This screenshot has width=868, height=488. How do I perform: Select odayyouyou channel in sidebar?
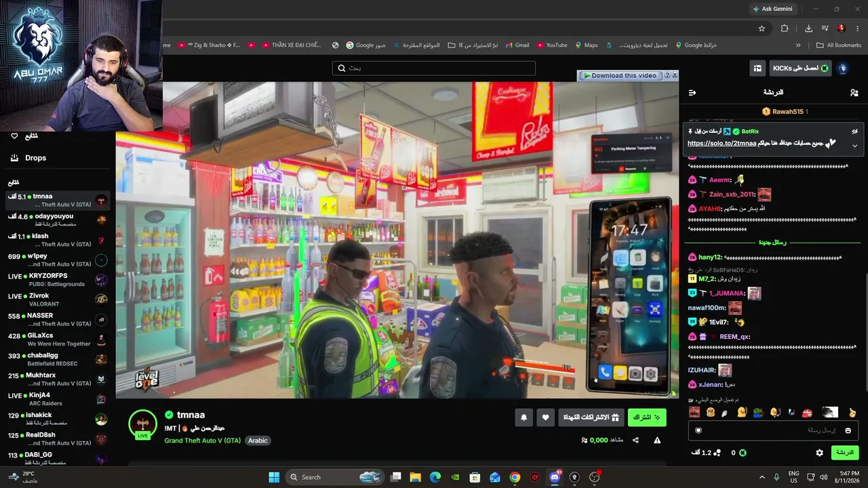58,220
